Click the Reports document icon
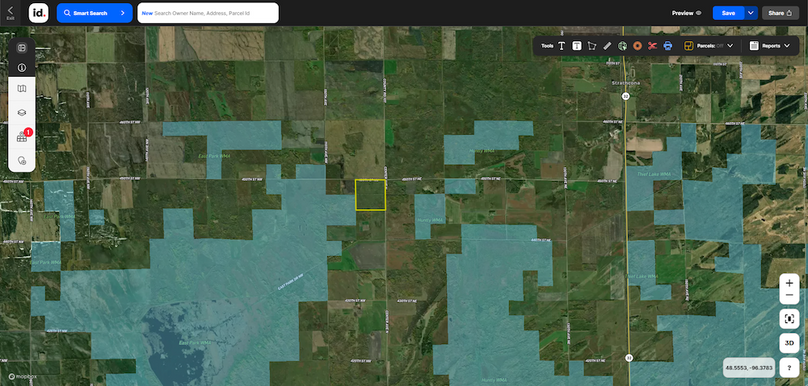This screenshot has width=808, height=386. pos(754,46)
